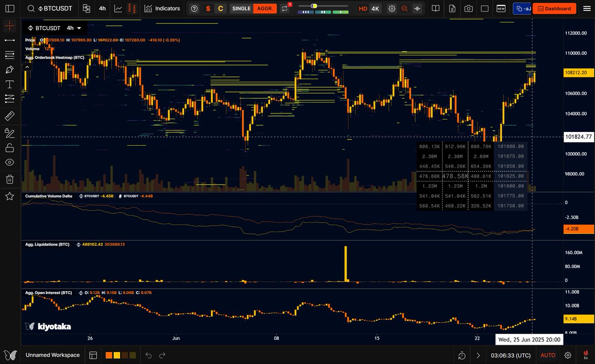Toggle the S (spot) filter

[208, 8]
